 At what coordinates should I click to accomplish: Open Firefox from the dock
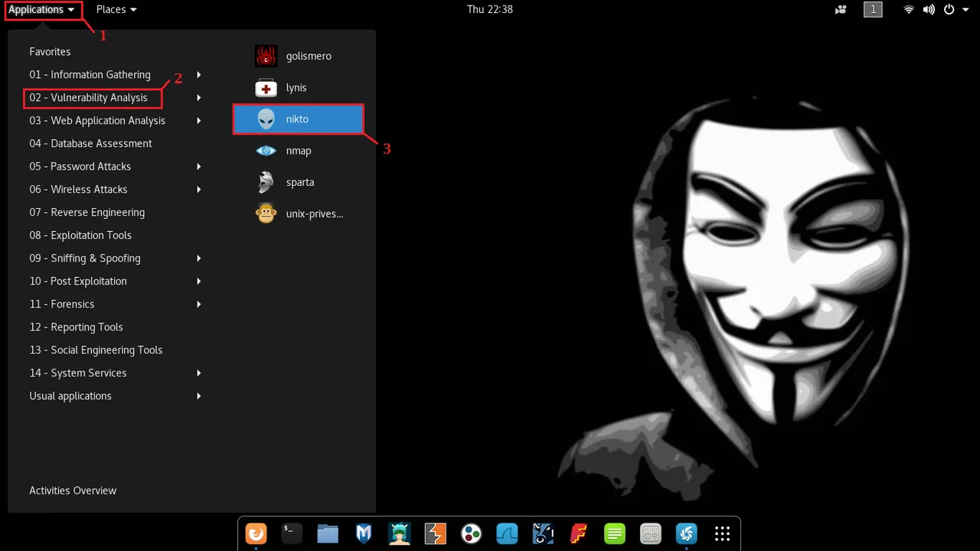pos(256,533)
